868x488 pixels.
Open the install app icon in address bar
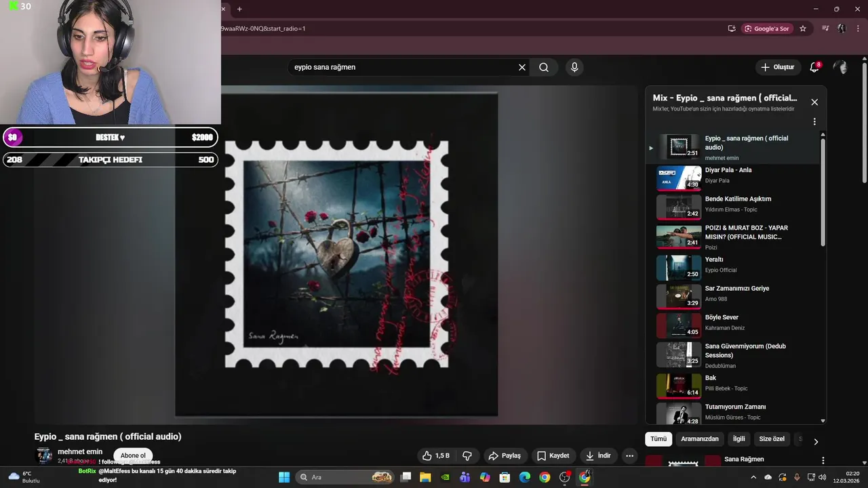click(732, 28)
